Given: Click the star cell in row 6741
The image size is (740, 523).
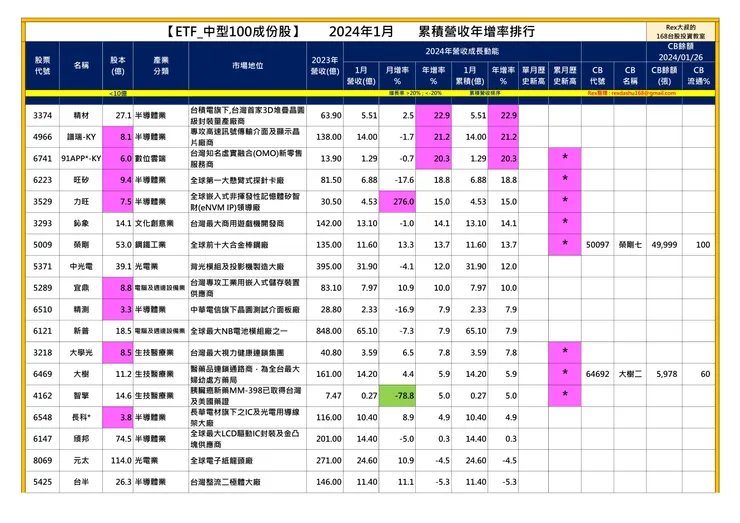Looking at the screenshot, I should coord(565,158).
